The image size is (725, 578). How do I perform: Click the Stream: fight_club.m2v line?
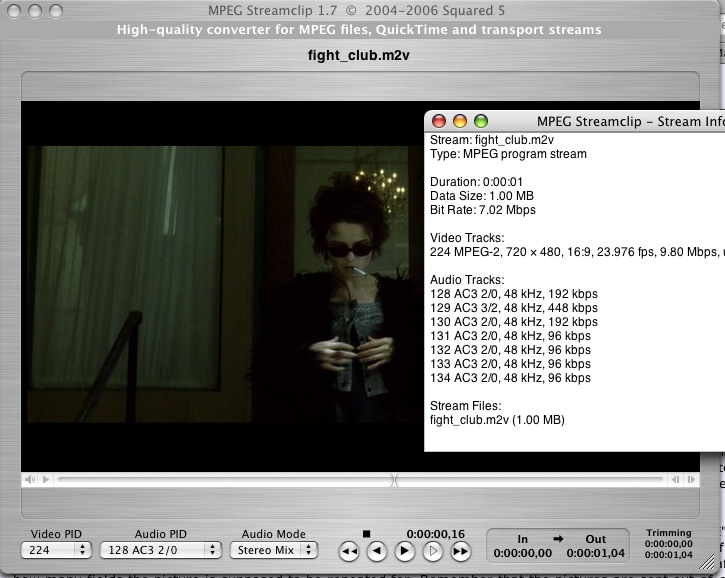pyautogui.click(x=492, y=140)
